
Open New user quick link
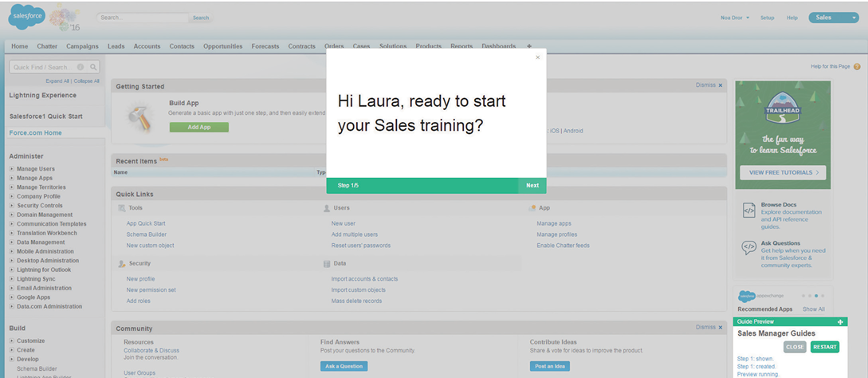(344, 223)
